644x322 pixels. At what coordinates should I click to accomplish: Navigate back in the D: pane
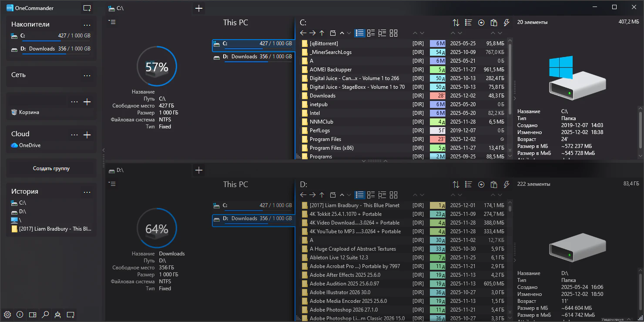(303, 195)
